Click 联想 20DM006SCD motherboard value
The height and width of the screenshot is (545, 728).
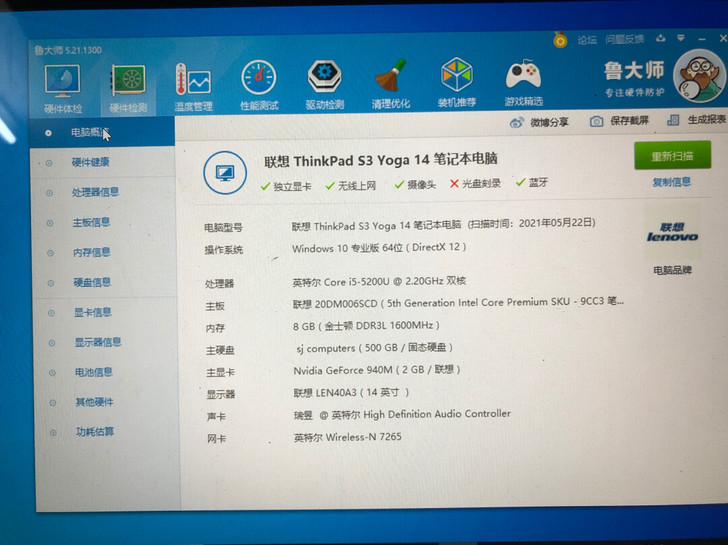[x=458, y=302]
